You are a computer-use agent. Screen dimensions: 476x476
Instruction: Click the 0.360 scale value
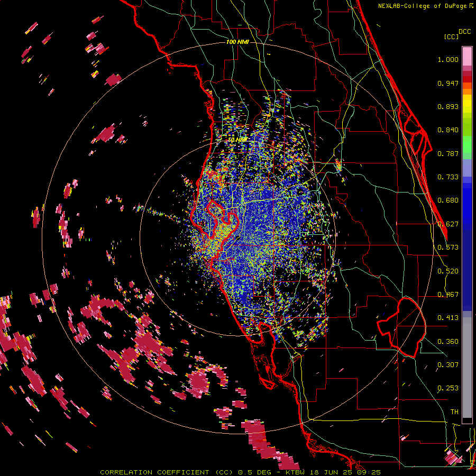tap(448, 342)
